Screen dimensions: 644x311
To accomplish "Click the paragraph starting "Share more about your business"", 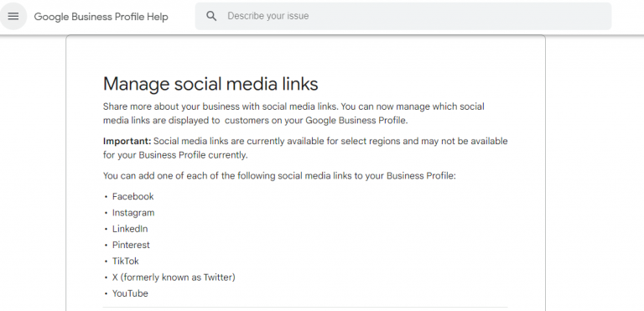I will 293,113.
